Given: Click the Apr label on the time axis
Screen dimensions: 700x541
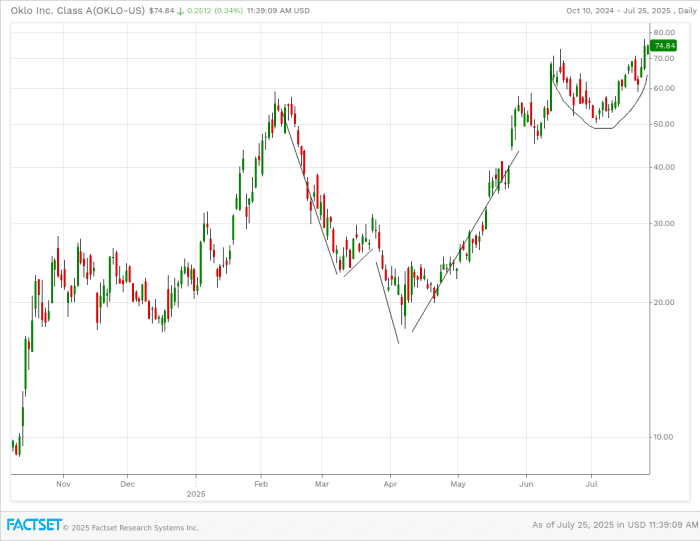Looking at the screenshot, I should click(x=390, y=484).
